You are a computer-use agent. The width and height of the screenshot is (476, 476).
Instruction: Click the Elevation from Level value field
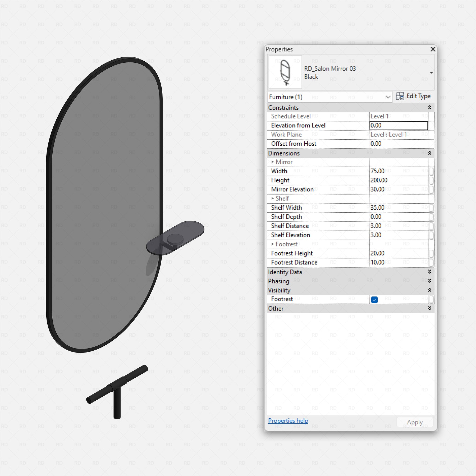point(398,126)
